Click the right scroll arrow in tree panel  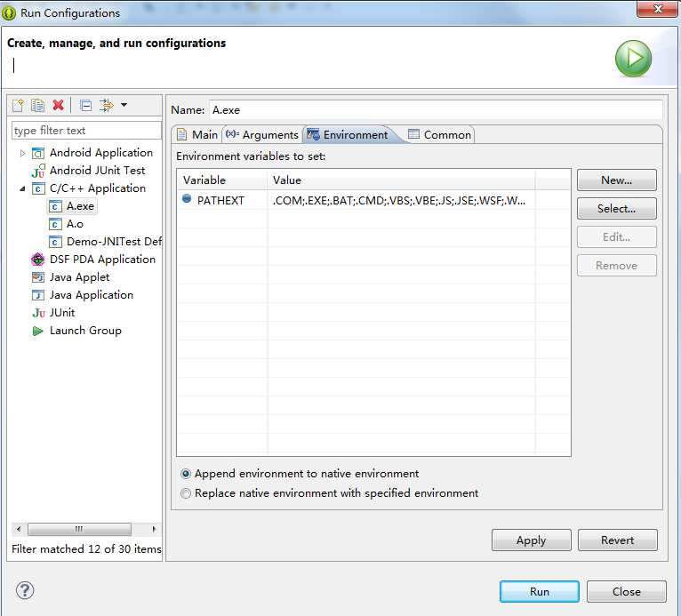click(x=154, y=529)
